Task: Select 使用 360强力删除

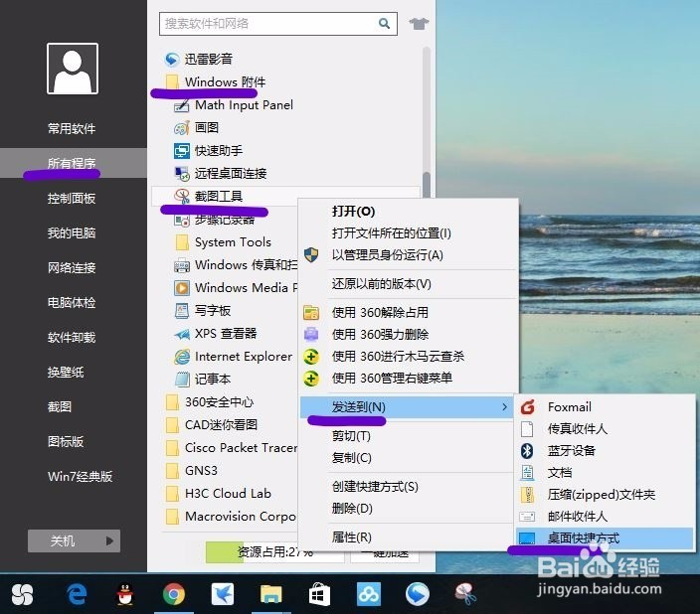Action: 380,334
